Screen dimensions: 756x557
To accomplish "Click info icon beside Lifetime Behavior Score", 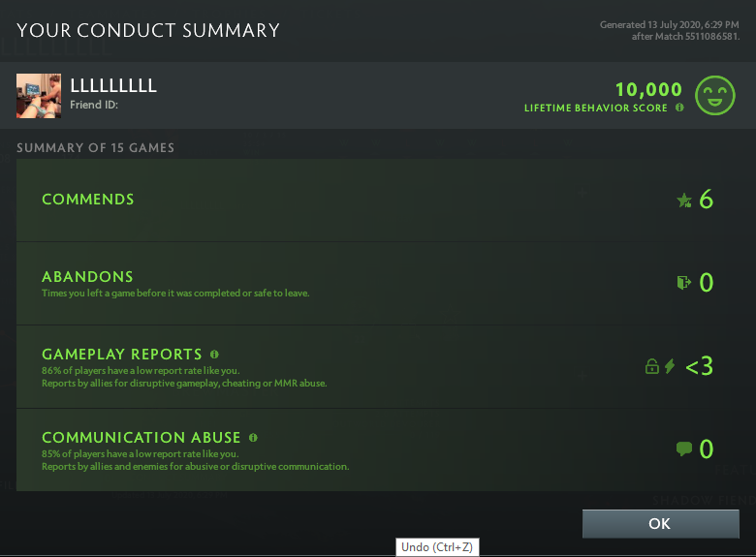I will click(679, 108).
